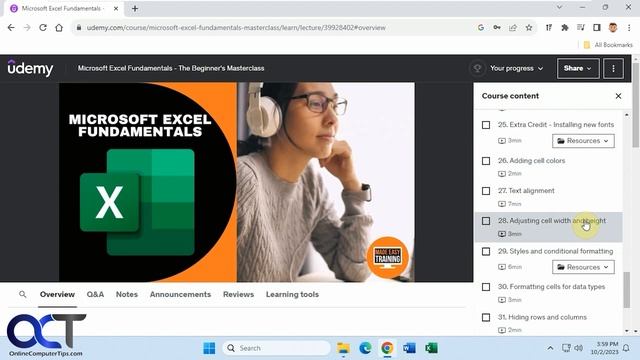Open lecture 30 Formatting cells for data types
This screenshot has height=360, width=640.
pos(549,293)
